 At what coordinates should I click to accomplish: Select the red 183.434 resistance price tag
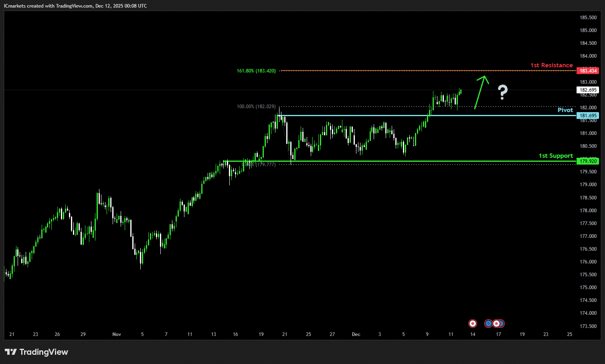point(587,71)
